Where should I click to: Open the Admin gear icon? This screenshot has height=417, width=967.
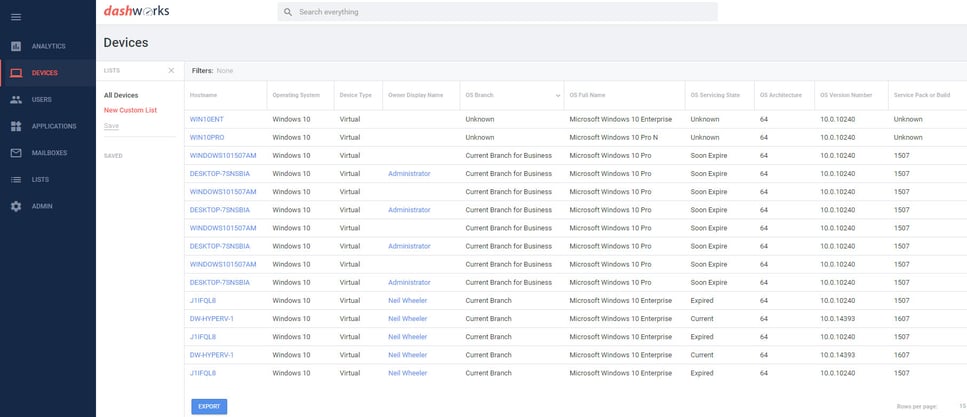tap(16, 206)
